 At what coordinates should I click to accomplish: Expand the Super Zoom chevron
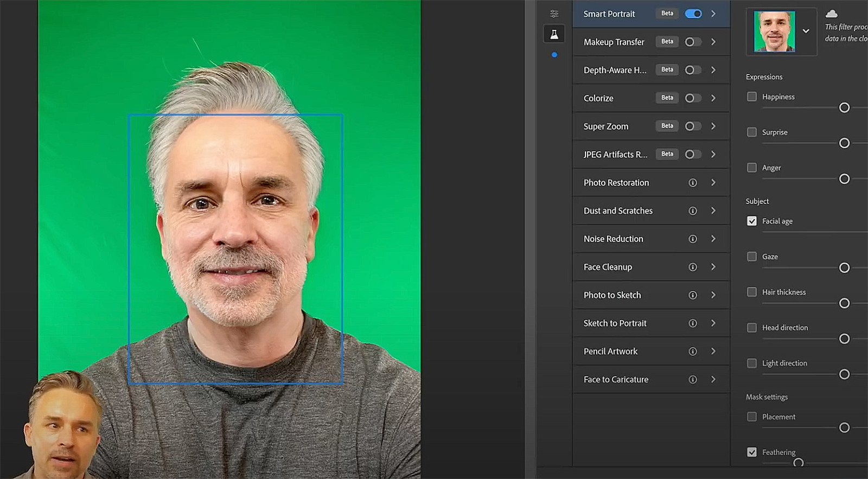[x=713, y=126]
